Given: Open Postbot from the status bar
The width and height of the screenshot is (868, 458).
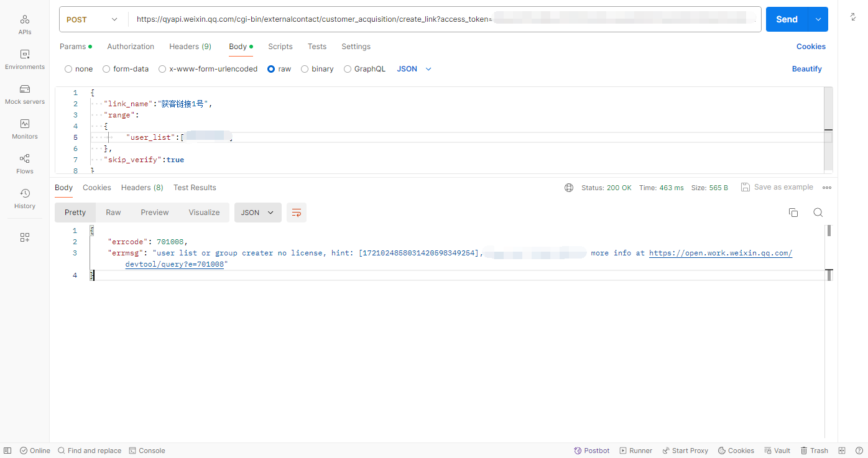Looking at the screenshot, I should (592, 451).
